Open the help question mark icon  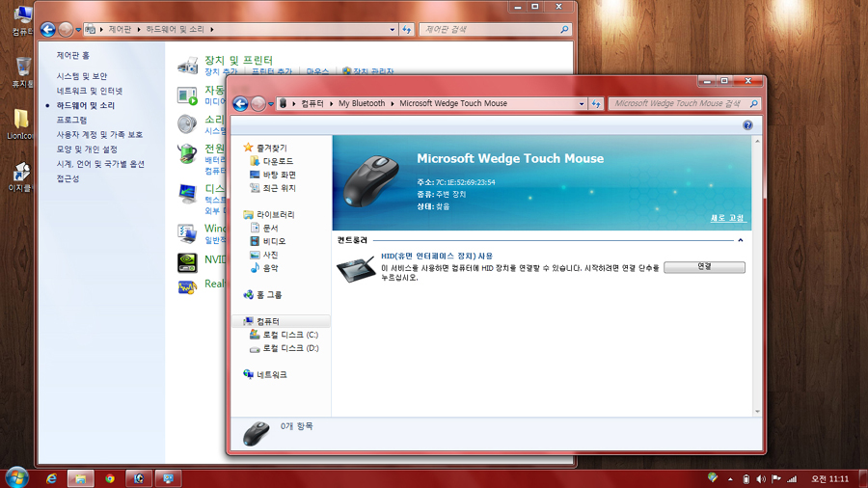[747, 125]
